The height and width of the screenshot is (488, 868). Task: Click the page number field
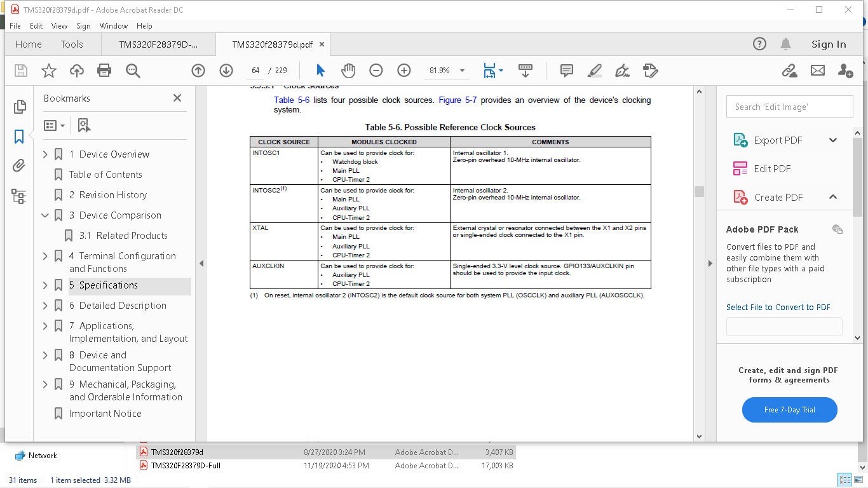[x=256, y=71]
